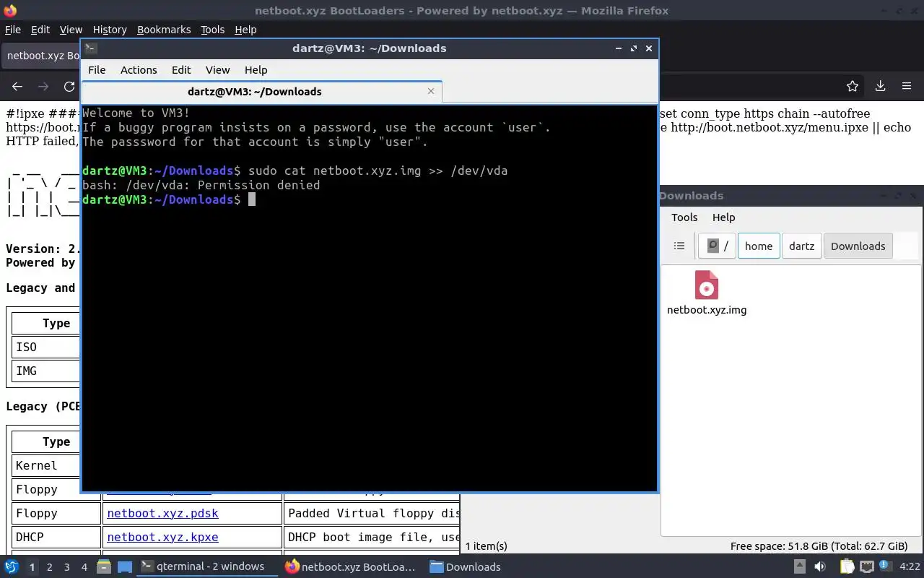The image size is (924, 578).
Task: Bookmark this page with star icon
Action: [x=853, y=86]
